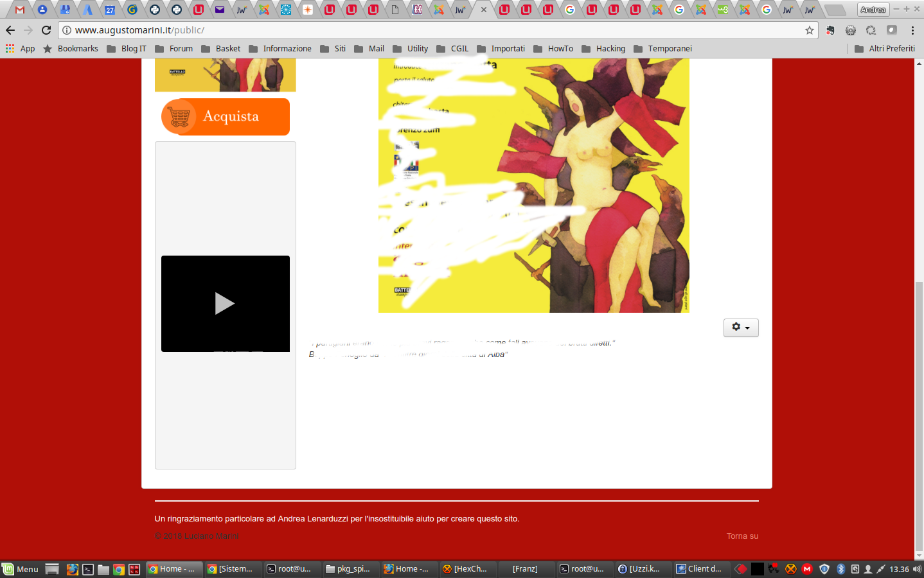The image size is (924, 578).
Task: Reload the current page
Action: click(x=46, y=30)
